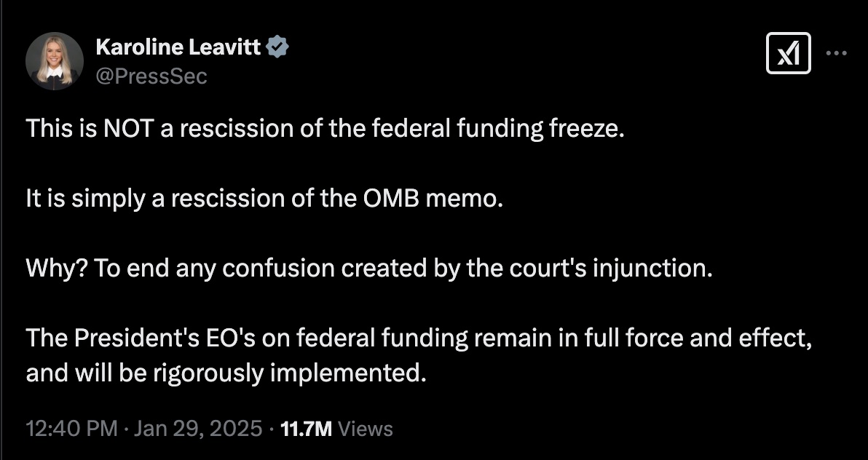Click the Karoline Leavitt display name
Viewport: 868px width, 460px height.
point(178,48)
